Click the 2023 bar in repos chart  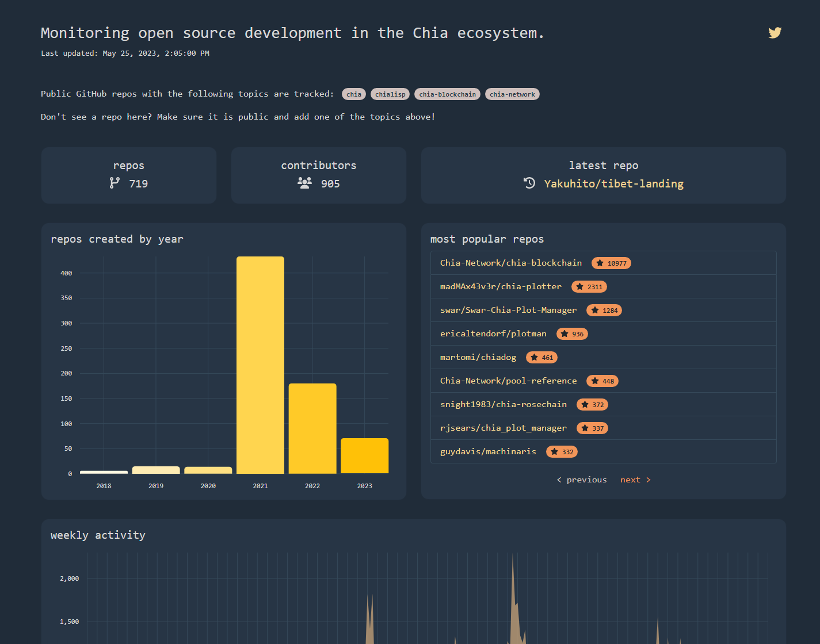(x=365, y=456)
